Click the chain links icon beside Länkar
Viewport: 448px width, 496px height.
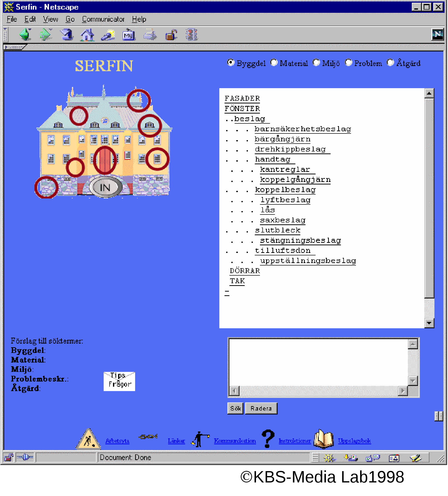click(x=148, y=437)
